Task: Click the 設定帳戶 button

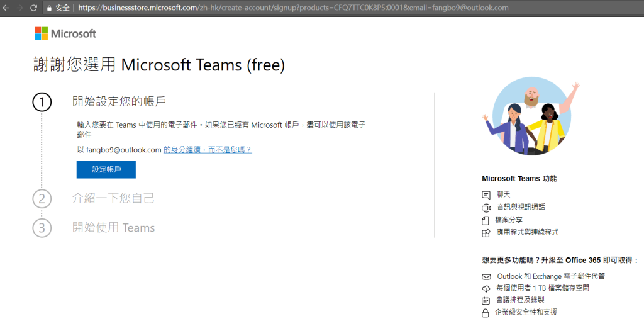Action: click(106, 170)
